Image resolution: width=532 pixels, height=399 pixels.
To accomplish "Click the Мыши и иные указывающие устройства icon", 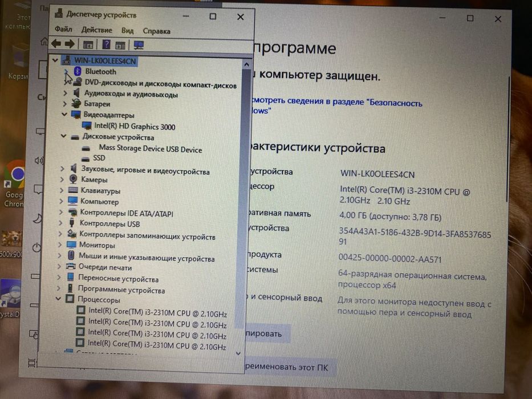I will pyautogui.click(x=71, y=255).
